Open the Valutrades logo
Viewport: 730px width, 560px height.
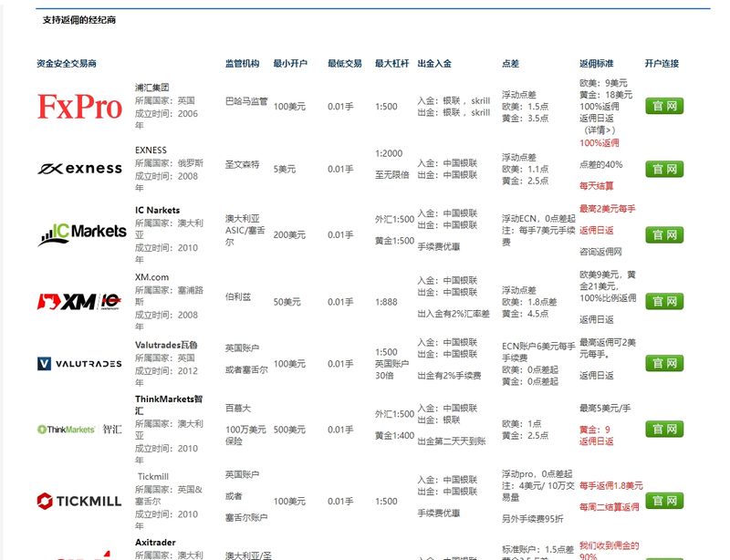coord(79,364)
